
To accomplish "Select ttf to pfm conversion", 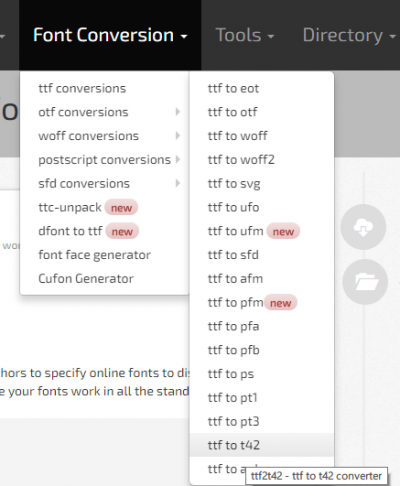I will tap(262, 303).
